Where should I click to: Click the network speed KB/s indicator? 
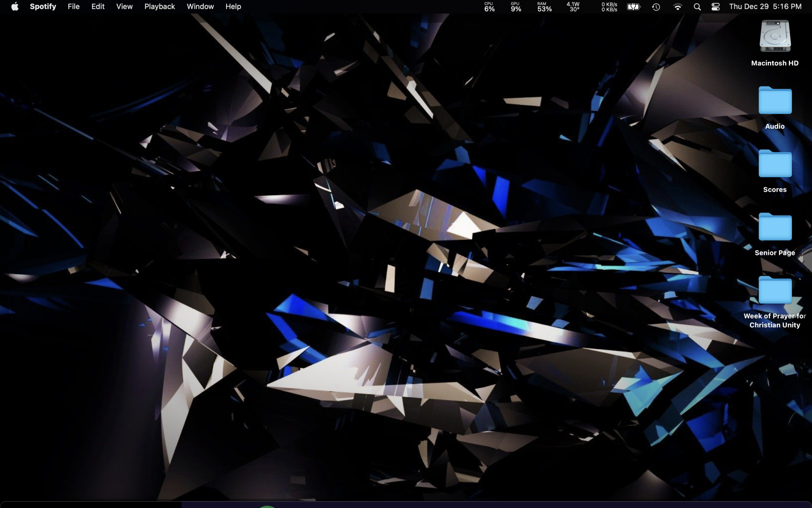pos(609,7)
